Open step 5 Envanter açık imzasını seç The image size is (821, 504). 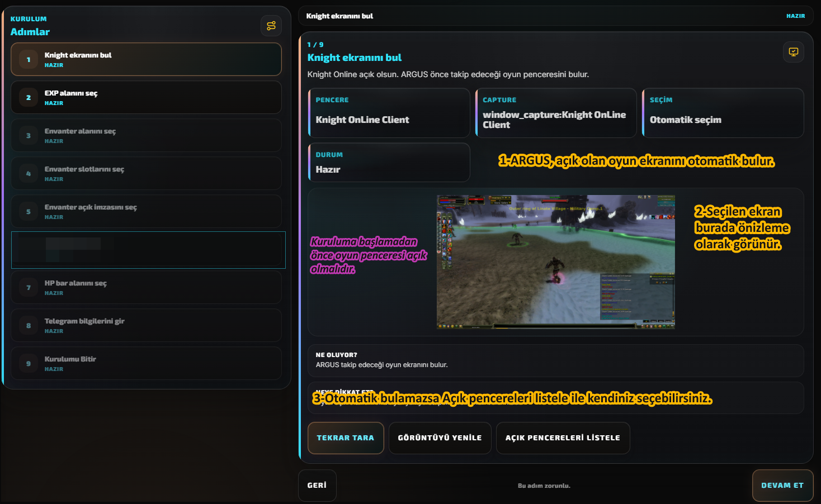coord(146,211)
